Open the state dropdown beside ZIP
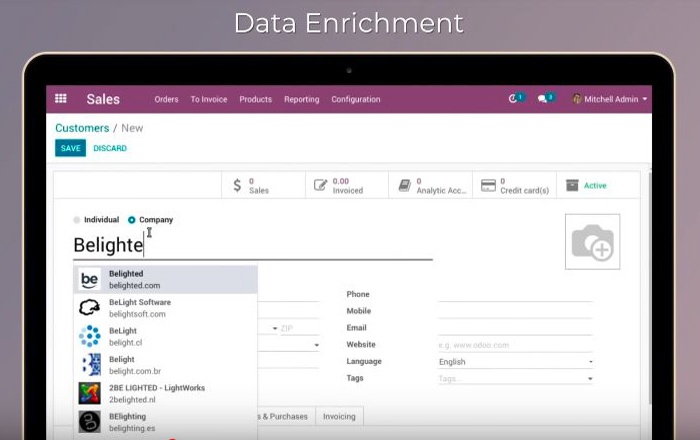700x440 pixels. [275, 328]
